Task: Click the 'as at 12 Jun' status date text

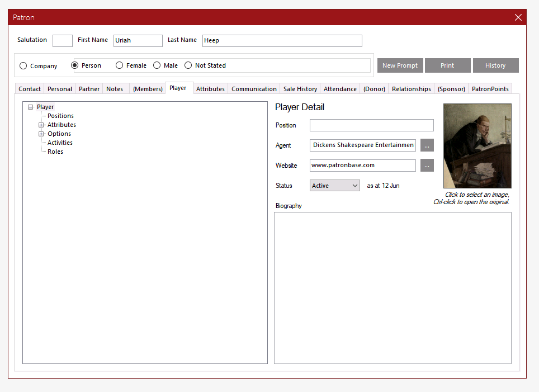Action: coord(383,186)
